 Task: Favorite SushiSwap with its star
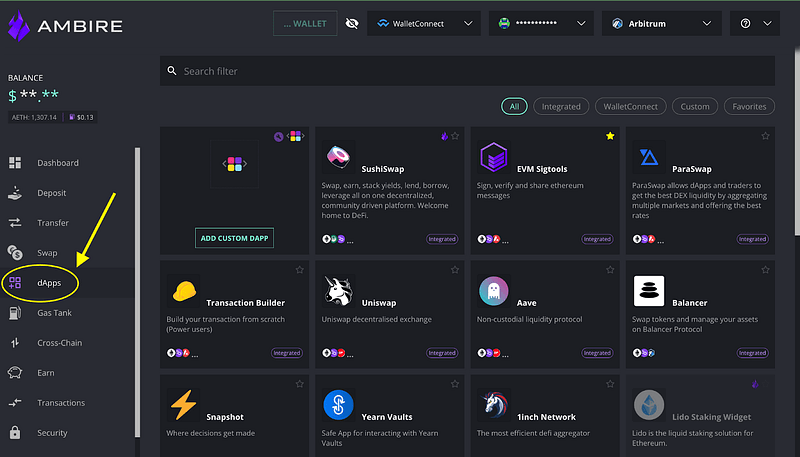click(455, 136)
